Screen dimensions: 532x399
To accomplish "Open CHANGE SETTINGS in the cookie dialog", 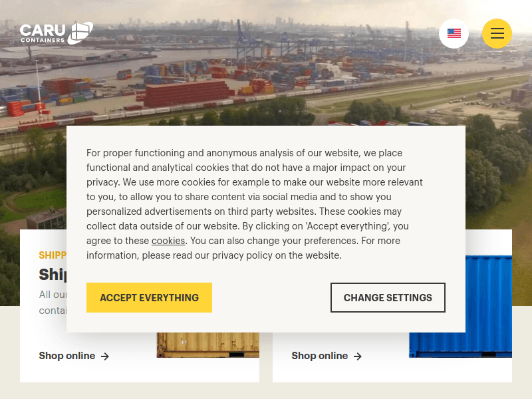I will (388, 297).
